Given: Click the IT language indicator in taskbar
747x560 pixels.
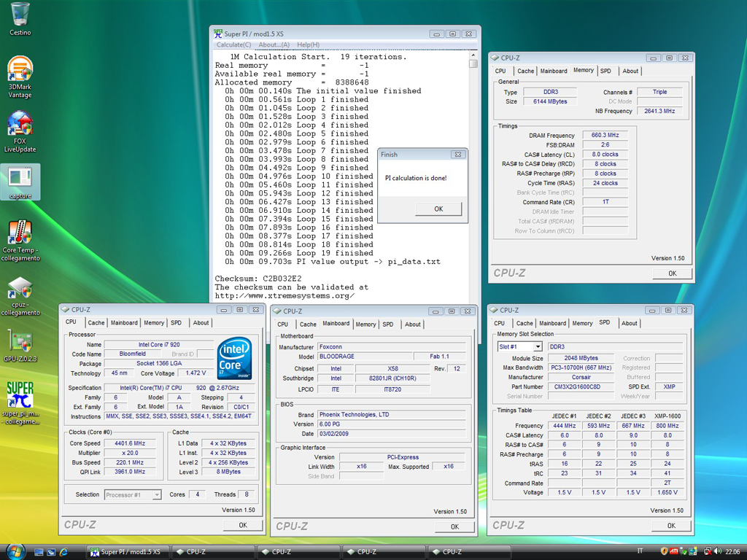Looking at the screenshot, I should [x=640, y=551].
